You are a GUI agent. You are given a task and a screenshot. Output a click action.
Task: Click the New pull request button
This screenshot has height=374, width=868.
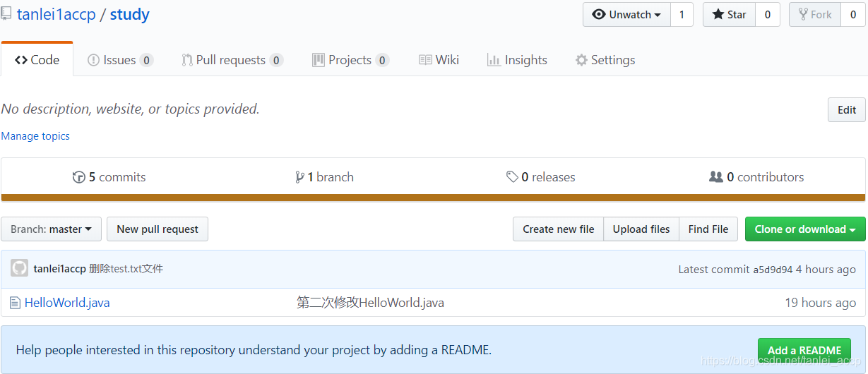[157, 229]
